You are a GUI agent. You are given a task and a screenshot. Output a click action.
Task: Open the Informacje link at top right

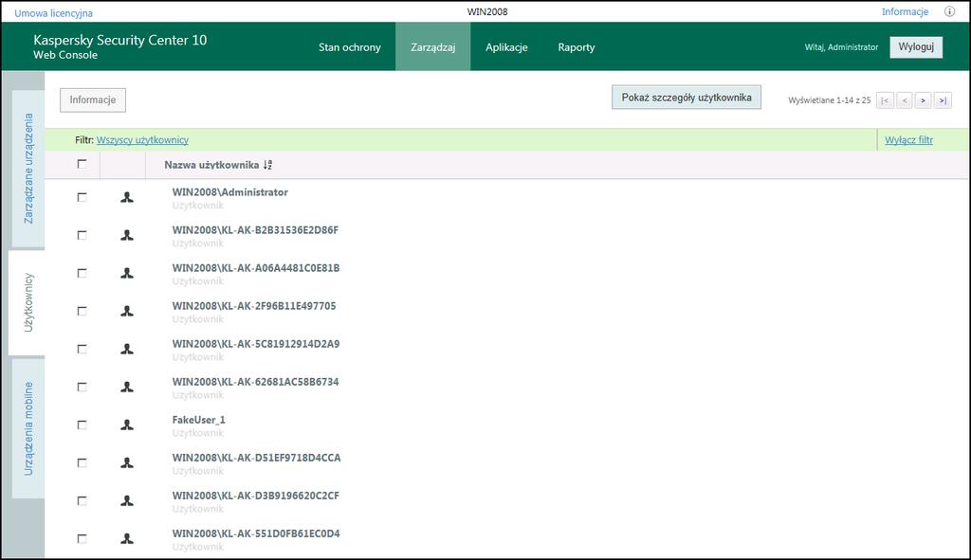click(905, 11)
